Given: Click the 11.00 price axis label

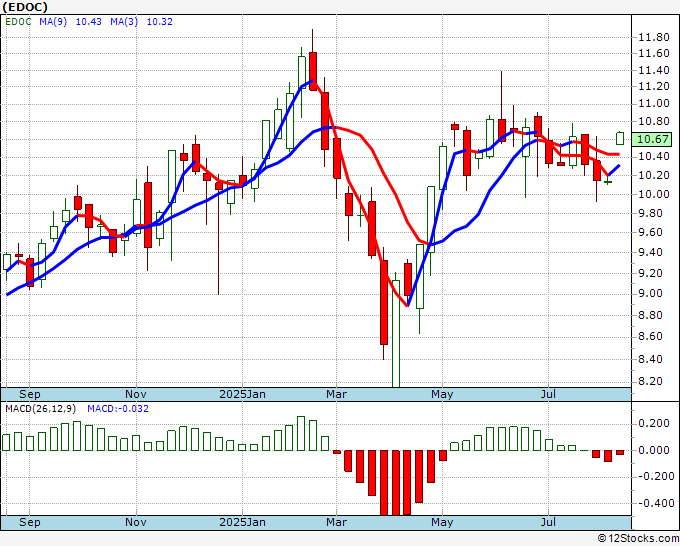Looking at the screenshot, I should [x=654, y=104].
